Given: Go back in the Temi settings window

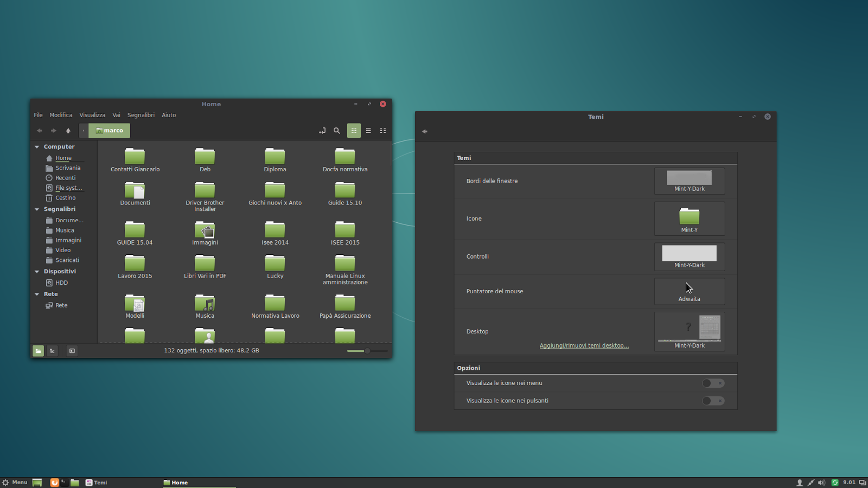Looking at the screenshot, I should tap(425, 131).
